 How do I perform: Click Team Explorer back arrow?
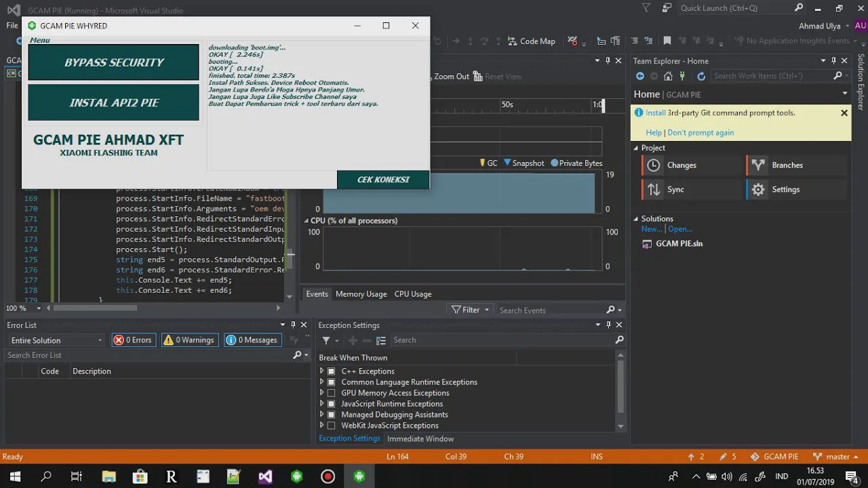click(x=639, y=76)
